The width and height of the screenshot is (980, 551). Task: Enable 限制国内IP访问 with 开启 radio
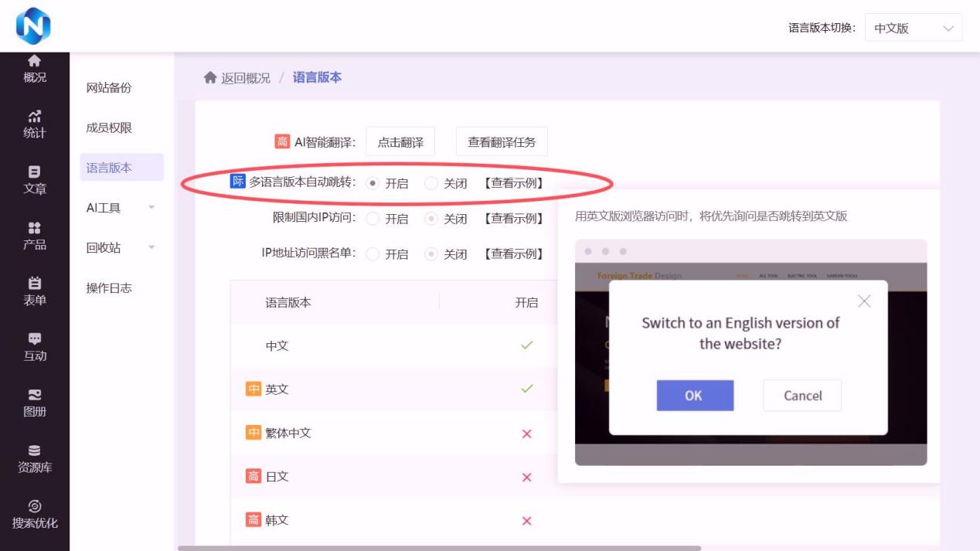373,219
